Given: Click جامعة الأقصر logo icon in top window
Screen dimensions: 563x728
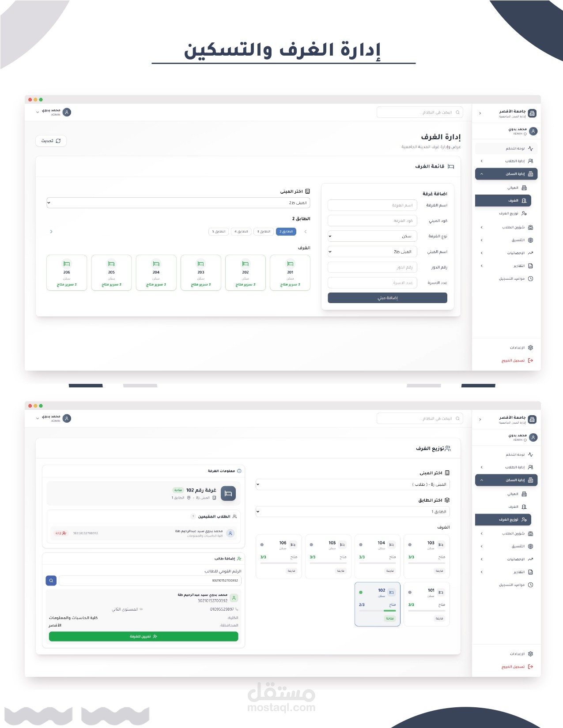Looking at the screenshot, I should pyautogui.click(x=532, y=113).
